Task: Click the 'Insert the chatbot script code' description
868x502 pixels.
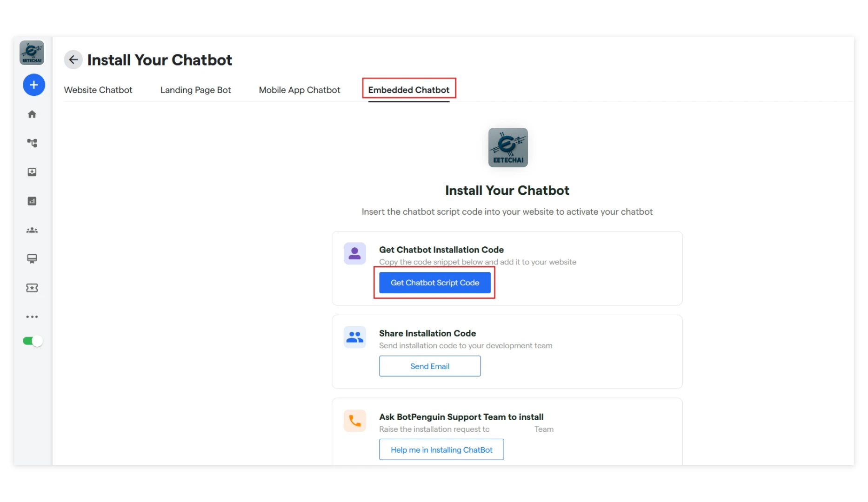Action: (x=507, y=212)
